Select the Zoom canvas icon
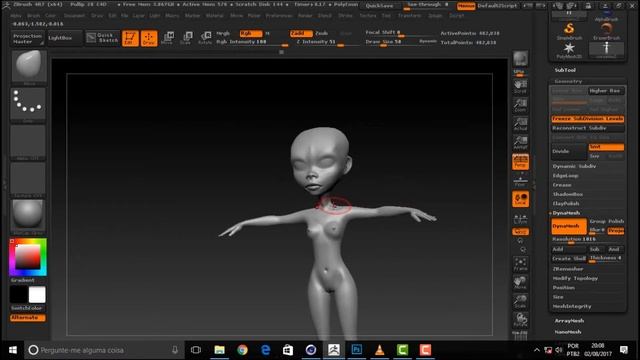Viewport: 640px width, 360px height. coord(520,105)
